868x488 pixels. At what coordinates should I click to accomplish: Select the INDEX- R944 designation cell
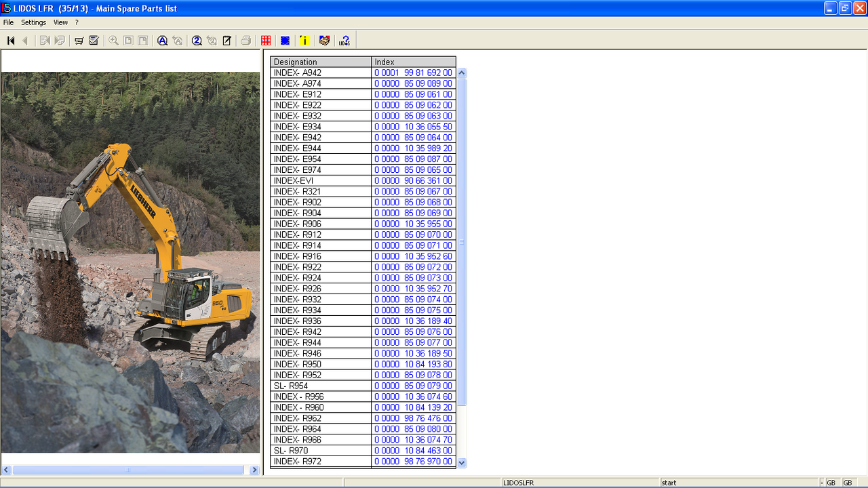tap(321, 342)
